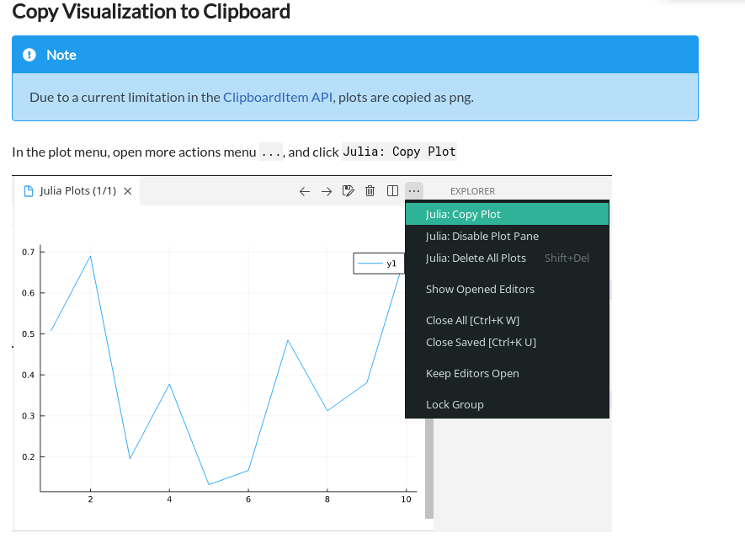Select Close All from the menu

point(473,320)
